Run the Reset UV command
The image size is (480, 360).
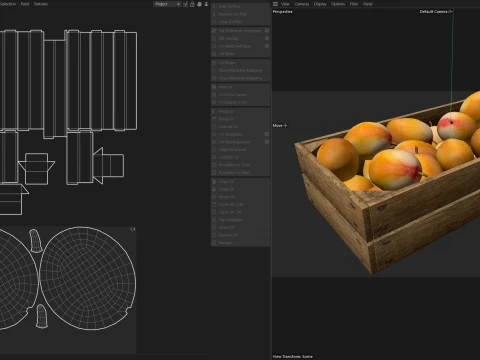(x=240, y=197)
